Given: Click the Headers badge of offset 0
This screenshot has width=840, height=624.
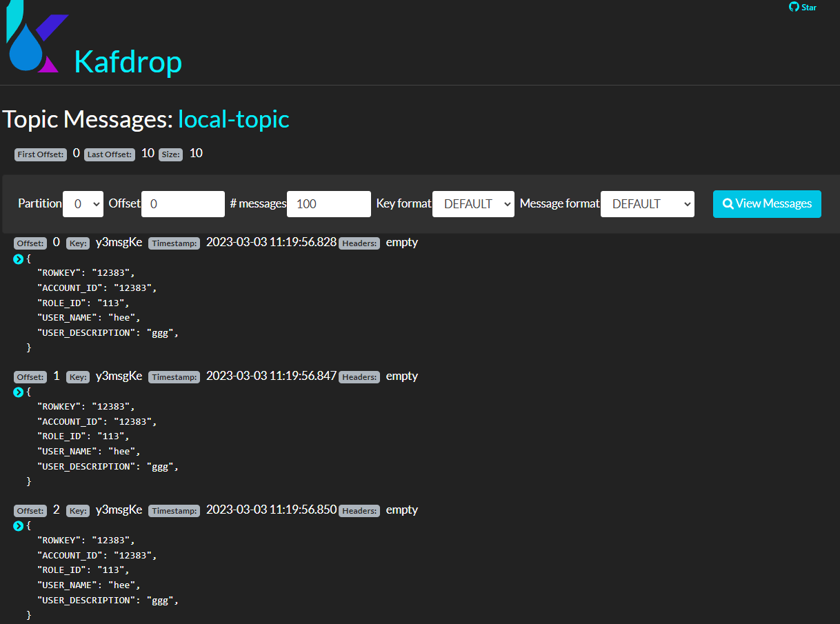Looking at the screenshot, I should [359, 243].
